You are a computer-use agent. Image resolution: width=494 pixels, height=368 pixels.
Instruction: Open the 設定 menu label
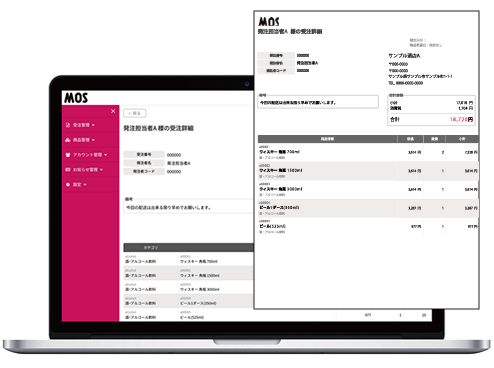[77, 184]
